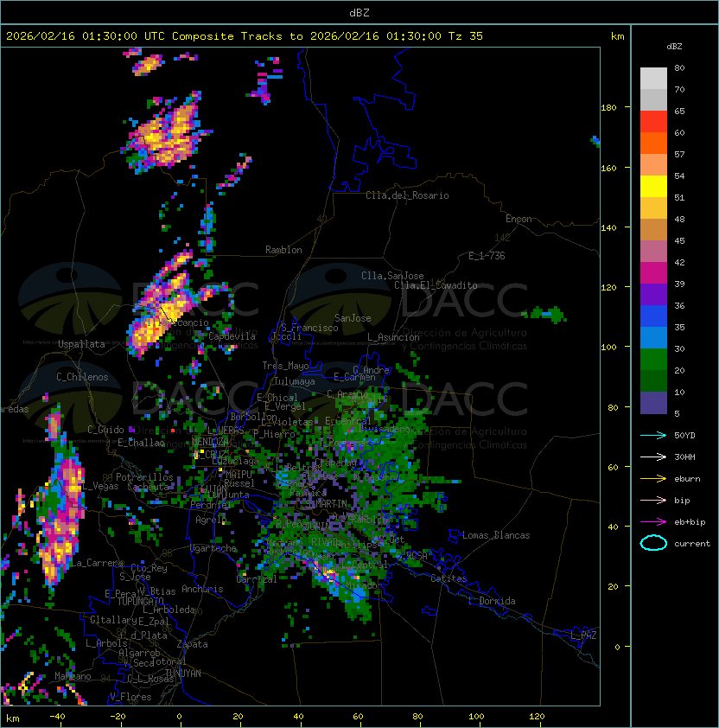Image resolution: width=719 pixels, height=728 pixels.
Task: Click the 'Capdevila' map label
Action: (x=232, y=336)
